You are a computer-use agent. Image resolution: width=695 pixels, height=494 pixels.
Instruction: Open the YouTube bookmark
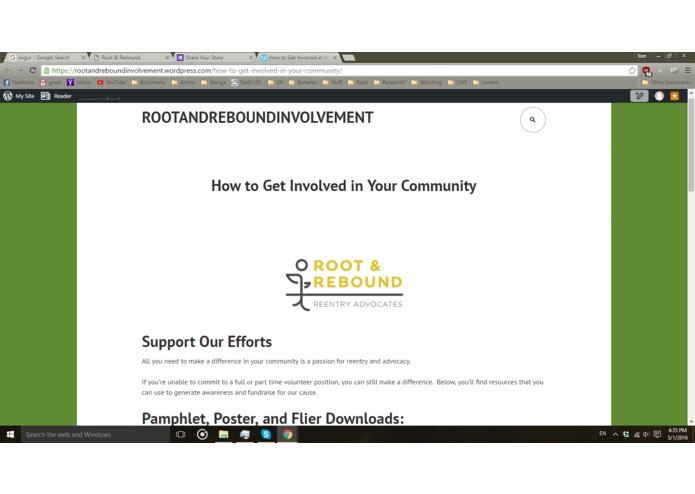111,82
